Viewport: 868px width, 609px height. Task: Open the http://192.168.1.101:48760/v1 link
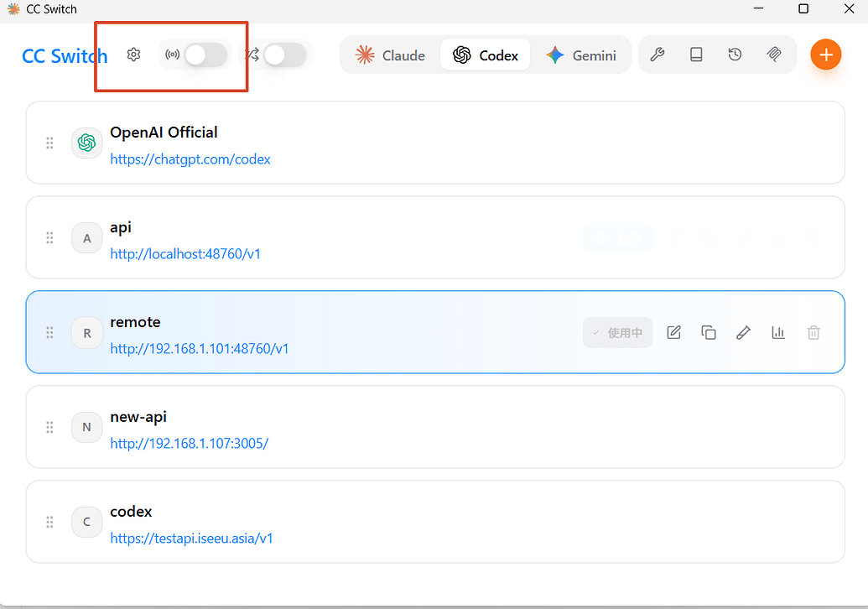click(x=200, y=349)
